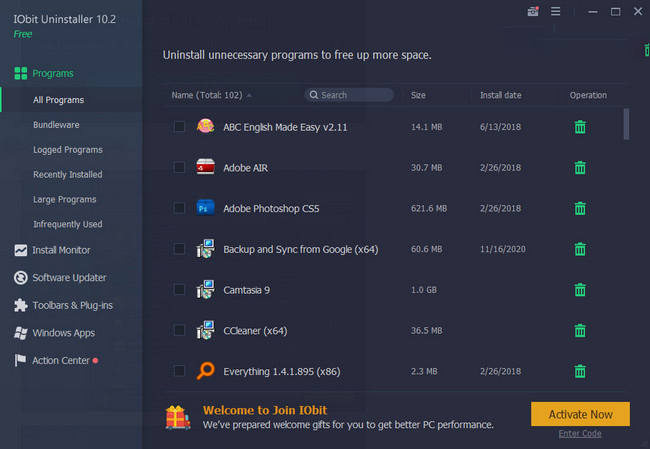
Task: Uninstall ABC English Made Easy with its trash icon
Action: [x=580, y=127]
